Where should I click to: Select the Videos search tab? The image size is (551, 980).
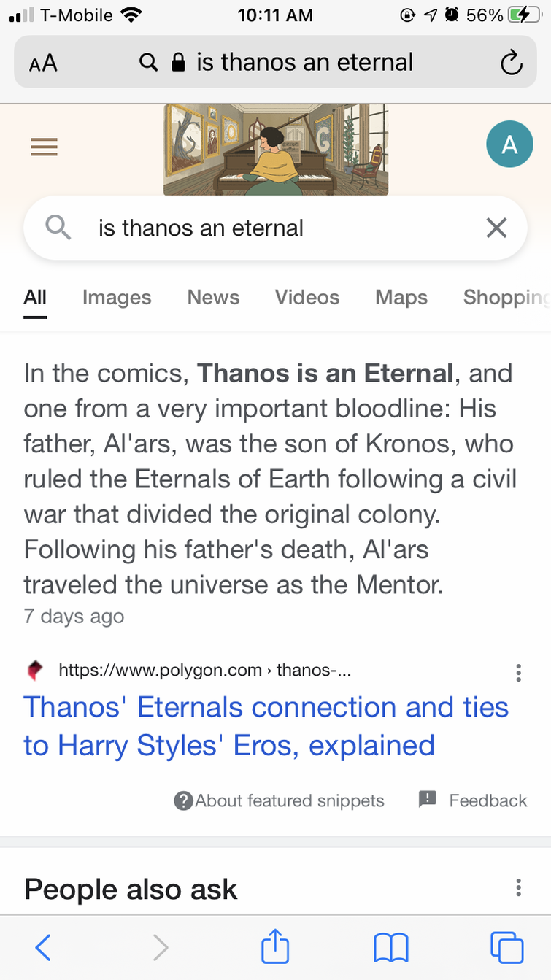click(x=307, y=297)
